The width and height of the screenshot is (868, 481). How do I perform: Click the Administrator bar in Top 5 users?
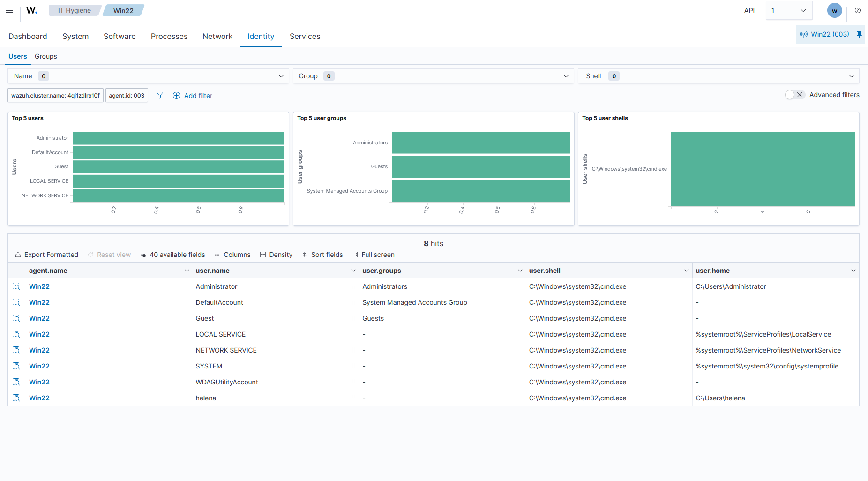[x=179, y=138]
